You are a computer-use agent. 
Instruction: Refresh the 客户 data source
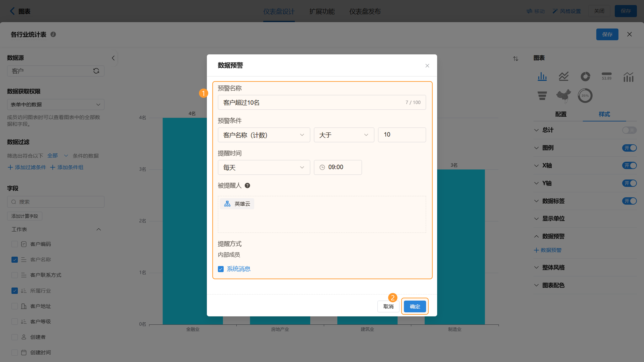click(96, 71)
